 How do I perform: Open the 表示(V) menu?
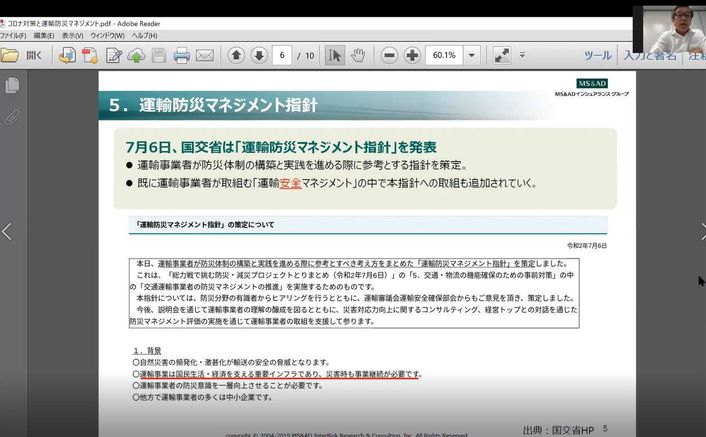point(72,34)
